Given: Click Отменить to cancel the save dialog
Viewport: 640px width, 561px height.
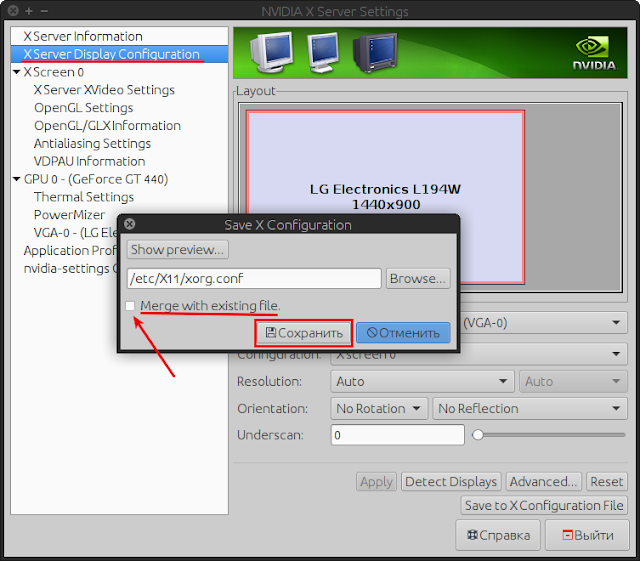Looking at the screenshot, I should pyautogui.click(x=403, y=333).
